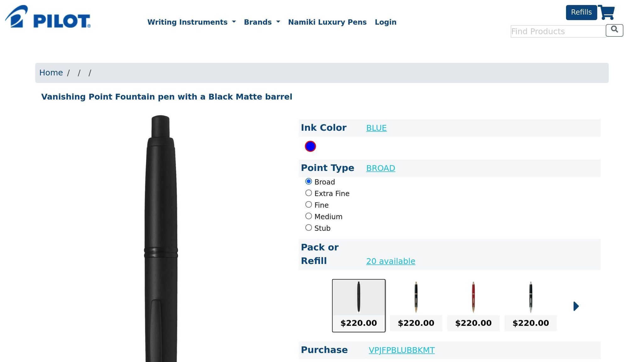Screen dimensions: 644x362
Task: Choose the Medium nib option
Action: [x=308, y=216]
